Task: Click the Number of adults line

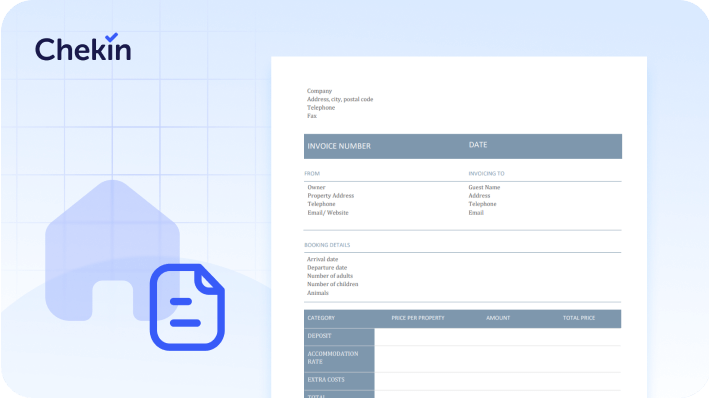Action: (x=330, y=276)
